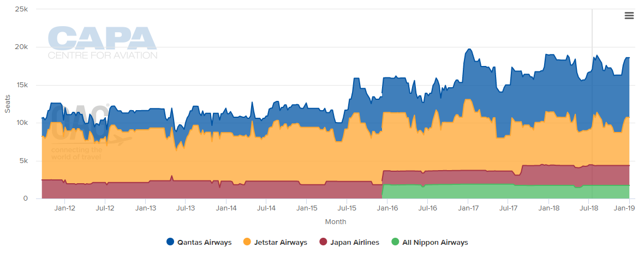The height and width of the screenshot is (253, 644).
Task: Select the Jan-12 x-axis label
Action: click(x=65, y=208)
